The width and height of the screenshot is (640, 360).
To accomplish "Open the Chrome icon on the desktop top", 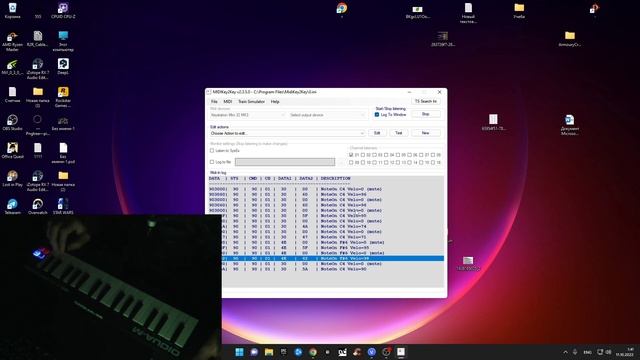I will [x=342, y=10].
